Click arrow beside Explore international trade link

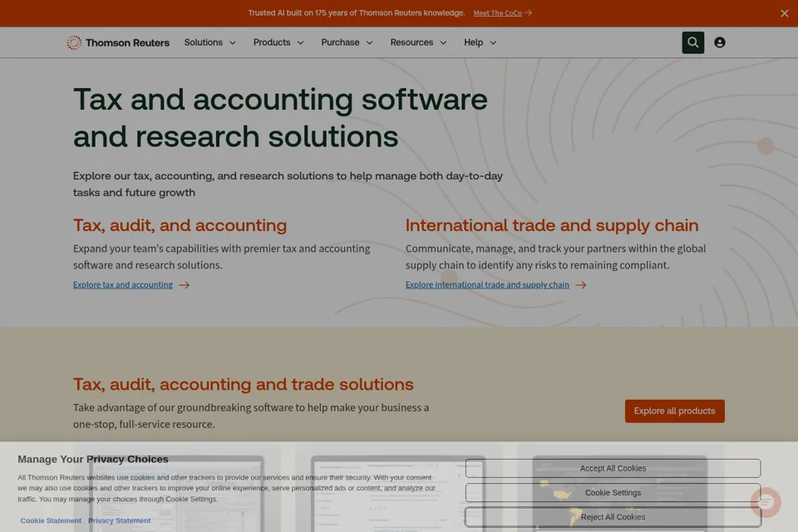coord(581,285)
